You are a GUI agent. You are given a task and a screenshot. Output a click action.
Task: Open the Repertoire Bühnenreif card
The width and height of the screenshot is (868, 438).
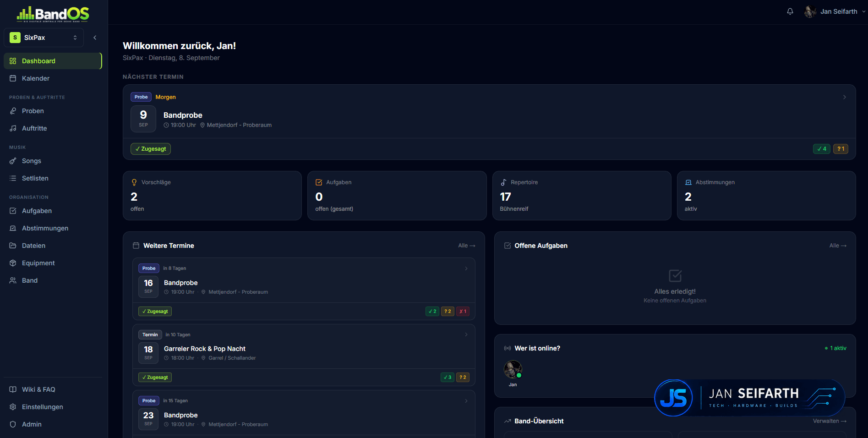coord(582,196)
